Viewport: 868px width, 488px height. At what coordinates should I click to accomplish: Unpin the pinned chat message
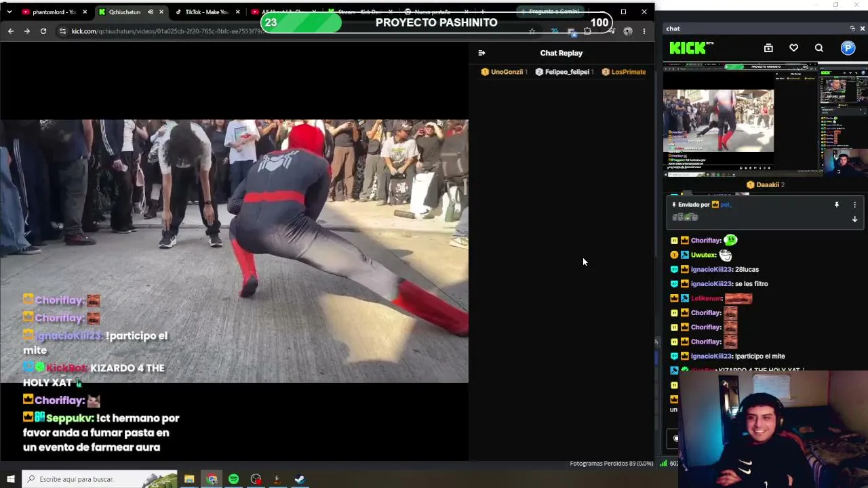pyautogui.click(x=836, y=205)
